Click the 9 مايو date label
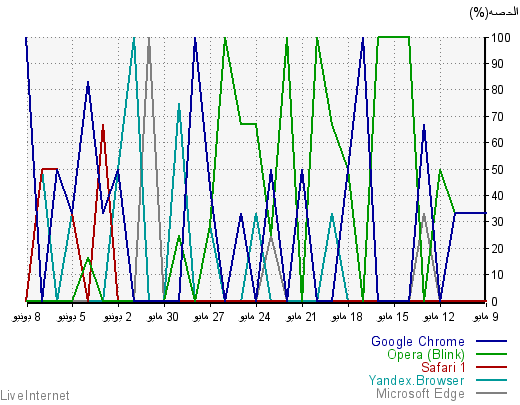 (486, 317)
